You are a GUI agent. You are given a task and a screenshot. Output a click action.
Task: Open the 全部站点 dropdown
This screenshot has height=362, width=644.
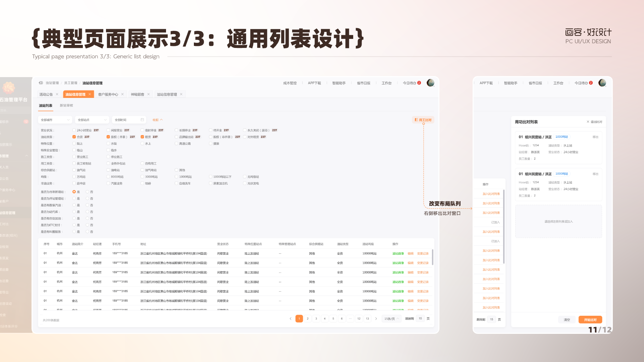click(92, 120)
